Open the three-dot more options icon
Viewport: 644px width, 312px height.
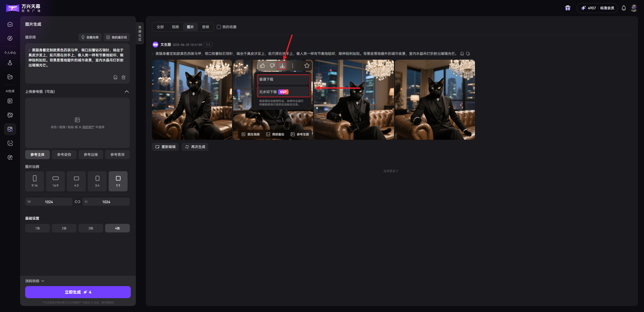coord(293,66)
